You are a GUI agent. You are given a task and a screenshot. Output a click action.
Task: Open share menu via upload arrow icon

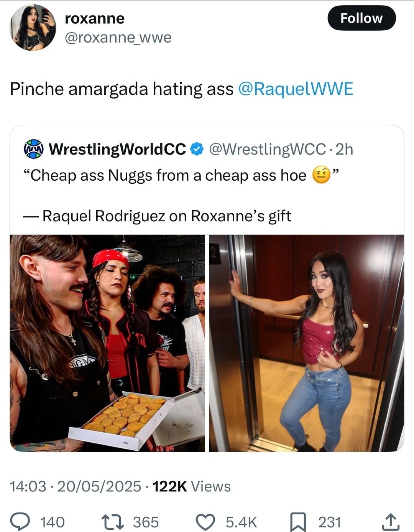[x=390, y=522]
